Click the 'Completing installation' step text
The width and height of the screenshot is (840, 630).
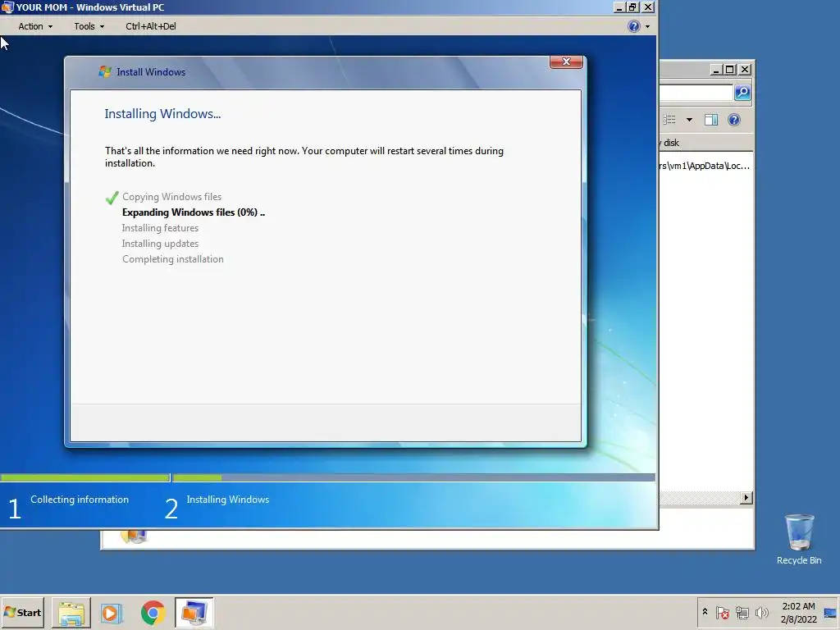(173, 258)
